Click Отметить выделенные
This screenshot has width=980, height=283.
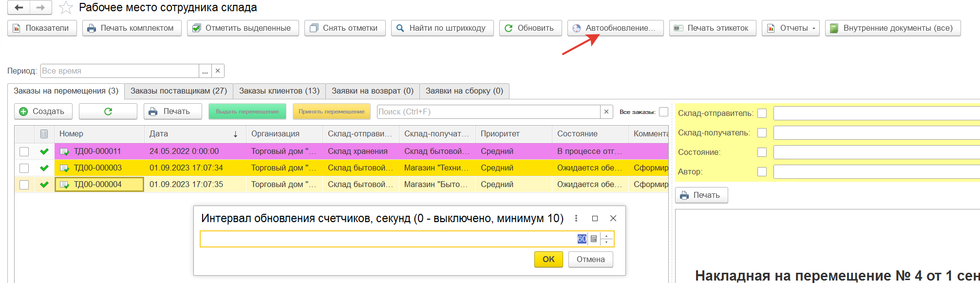[243, 28]
